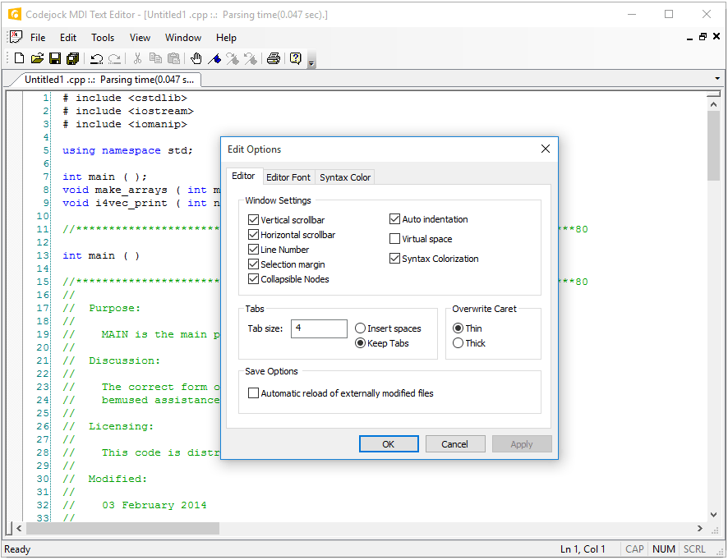Select the Undo toolbar icon

tap(94, 58)
